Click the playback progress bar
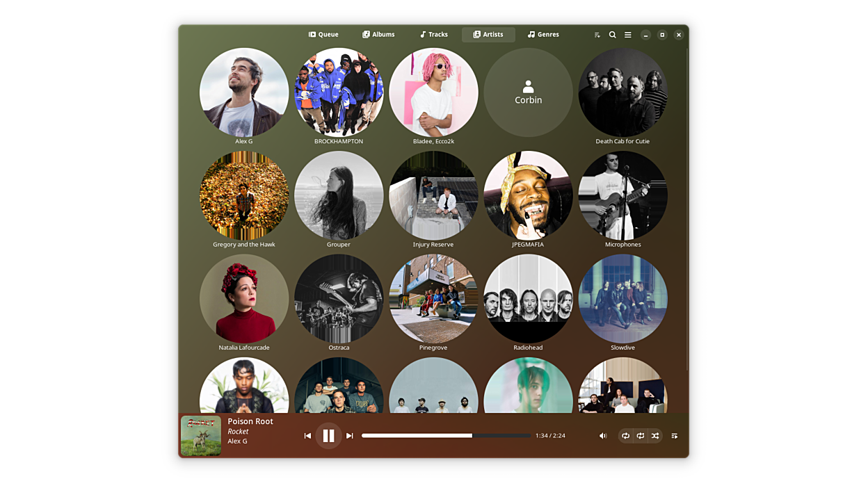Screen dimensions: 868x488 (x=446, y=436)
